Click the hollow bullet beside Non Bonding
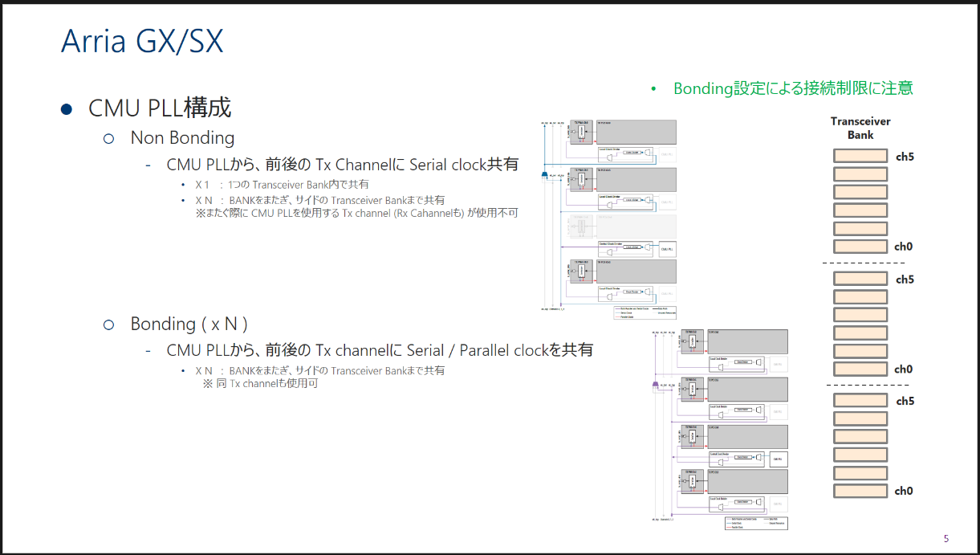Image resolution: width=980 pixels, height=555 pixels. (109, 138)
